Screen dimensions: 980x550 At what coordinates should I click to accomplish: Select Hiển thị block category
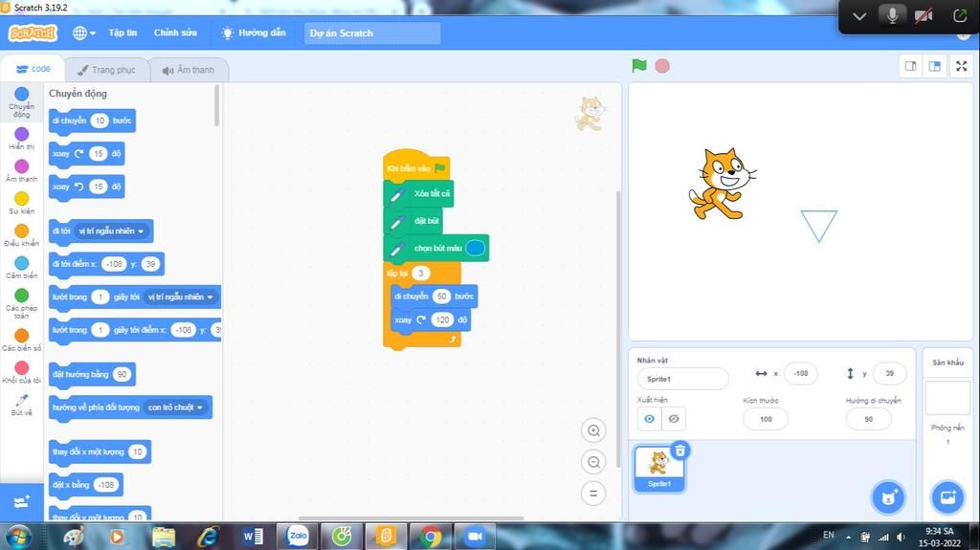tap(21, 139)
